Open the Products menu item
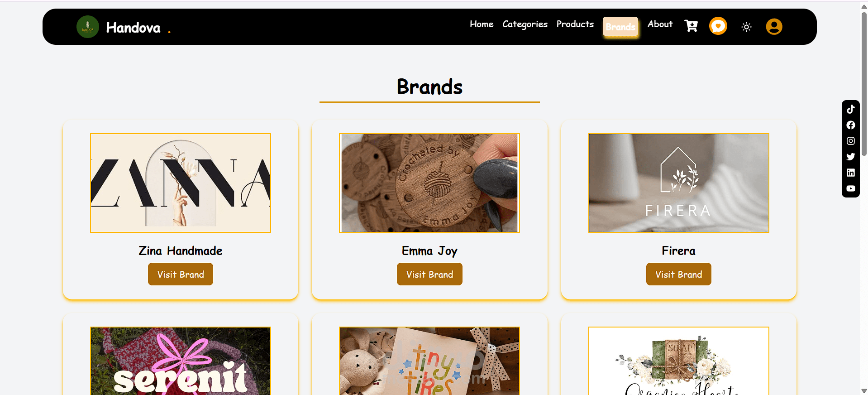868x395 pixels. [575, 24]
